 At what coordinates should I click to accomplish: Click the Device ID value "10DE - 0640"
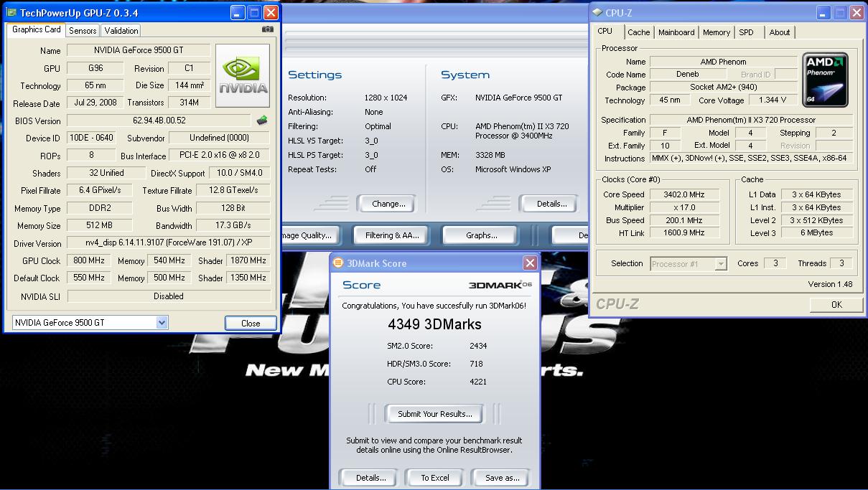[x=90, y=138]
